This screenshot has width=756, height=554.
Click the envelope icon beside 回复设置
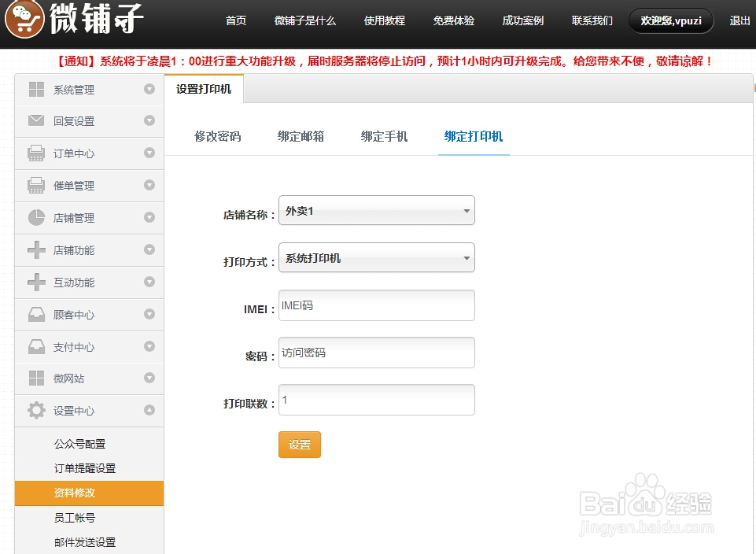coord(35,121)
